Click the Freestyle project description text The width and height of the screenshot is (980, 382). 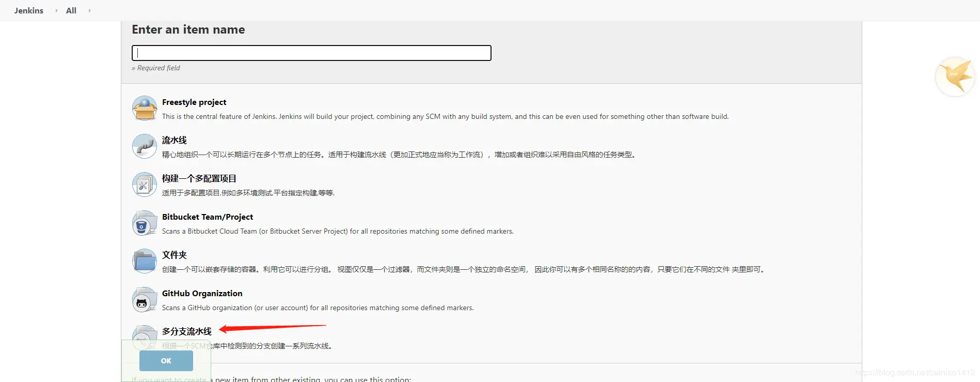point(446,117)
